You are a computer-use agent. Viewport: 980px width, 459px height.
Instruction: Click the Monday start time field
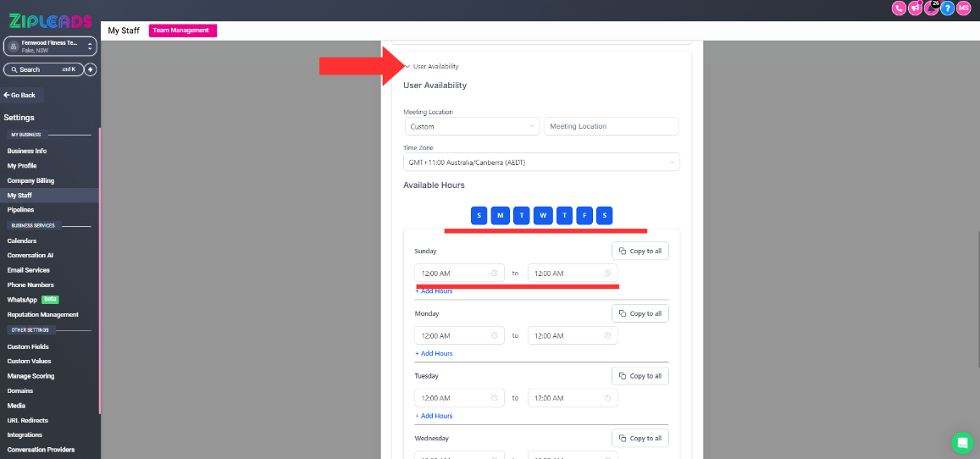[x=459, y=335]
